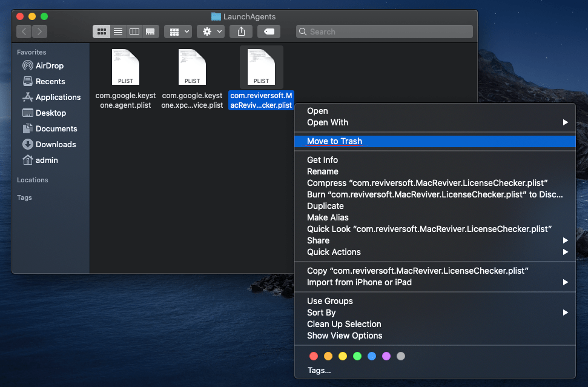Apply the gray tag color
The width and height of the screenshot is (588, 387).
(401, 356)
